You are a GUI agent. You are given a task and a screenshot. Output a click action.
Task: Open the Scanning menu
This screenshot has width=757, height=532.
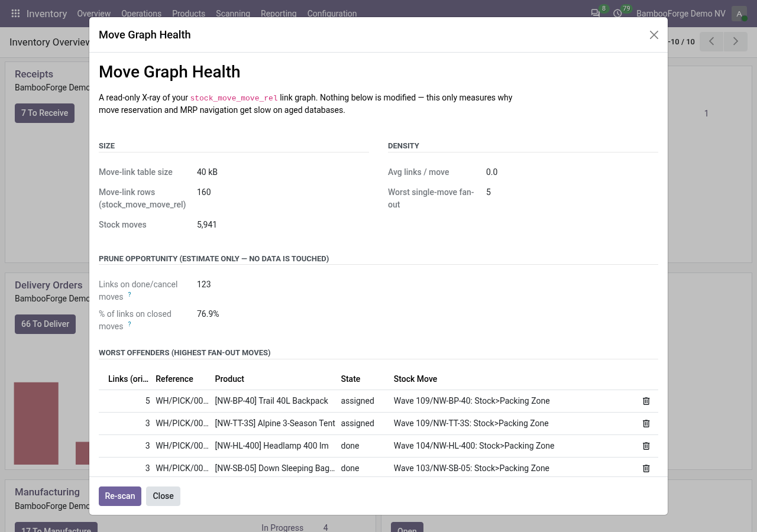[233, 13]
